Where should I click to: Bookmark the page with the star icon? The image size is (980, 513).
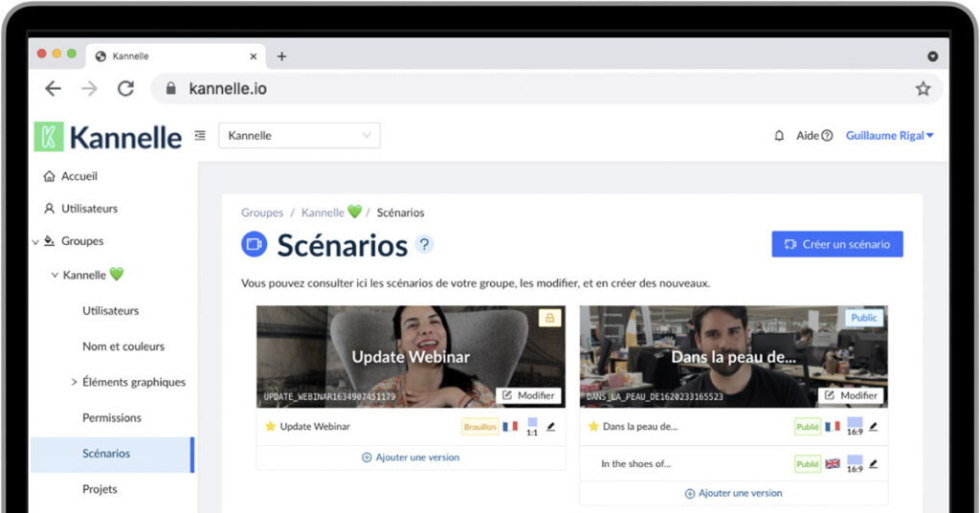(x=923, y=89)
